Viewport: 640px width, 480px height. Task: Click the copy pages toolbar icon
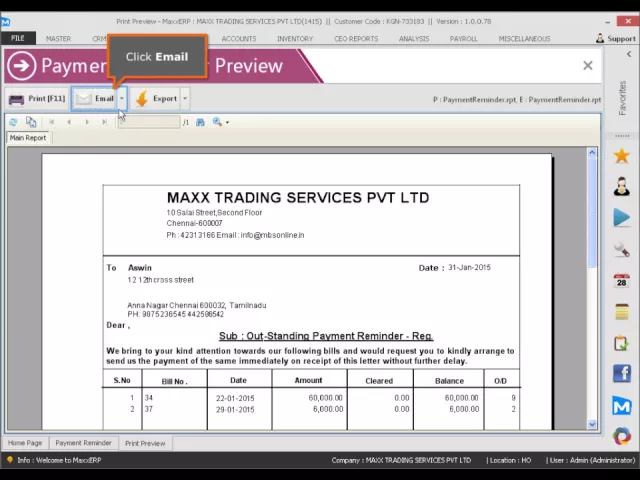tap(31, 122)
